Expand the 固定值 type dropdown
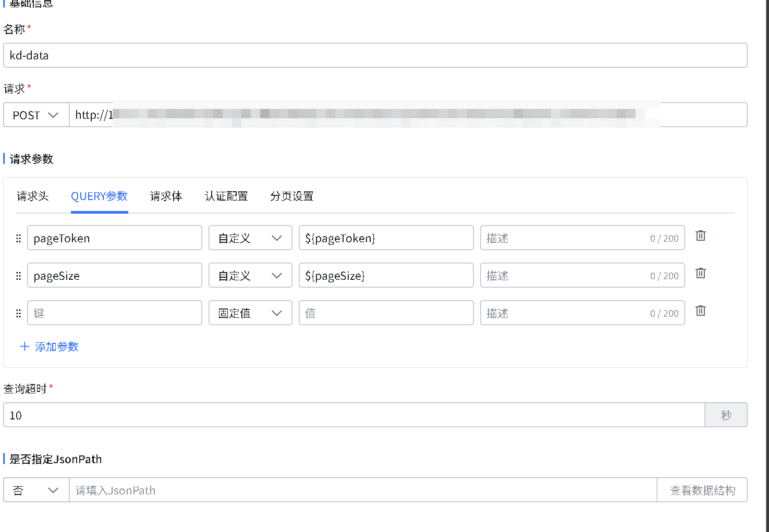769x532 pixels. click(x=250, y=313)
